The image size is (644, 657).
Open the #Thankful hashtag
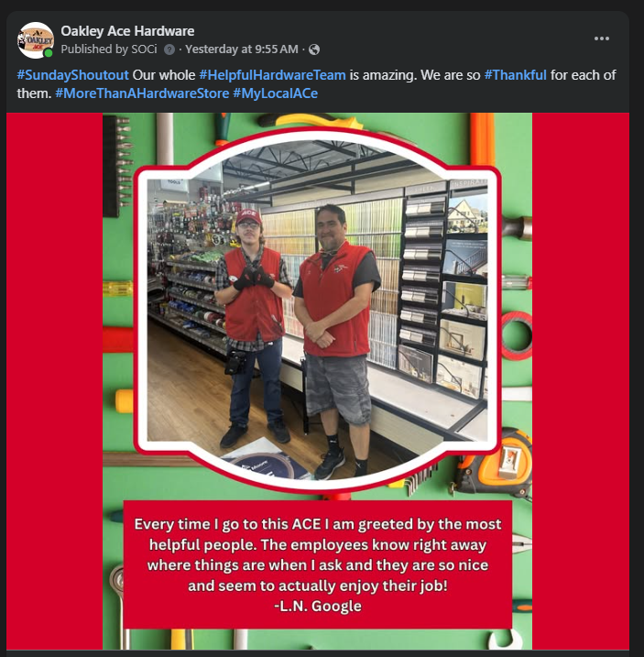[x=516, y=75]
